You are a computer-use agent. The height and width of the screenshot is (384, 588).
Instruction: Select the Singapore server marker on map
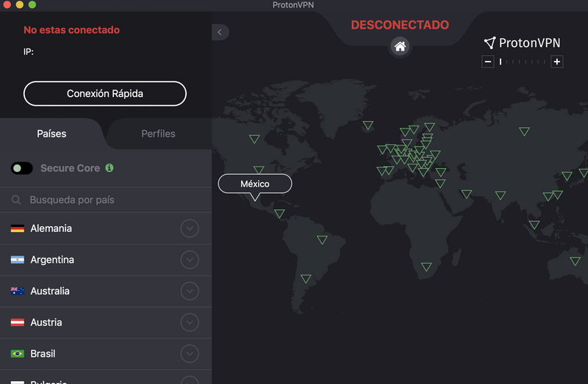534,225
